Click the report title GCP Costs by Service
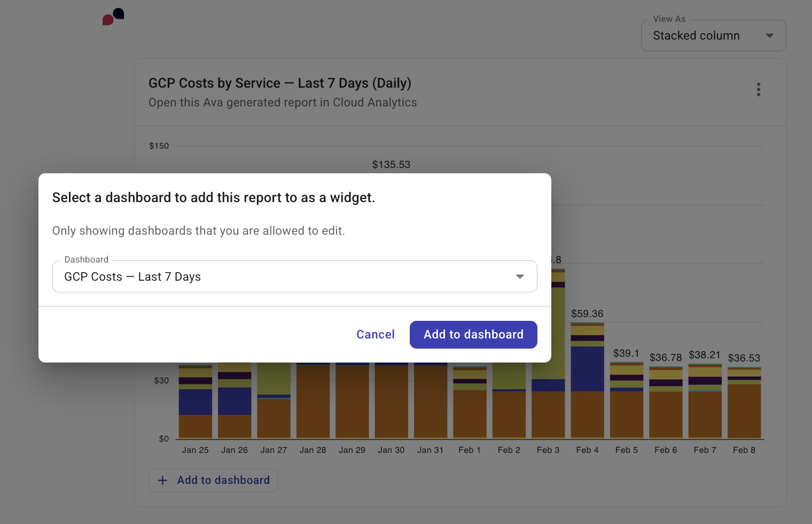 pos(279,83)
